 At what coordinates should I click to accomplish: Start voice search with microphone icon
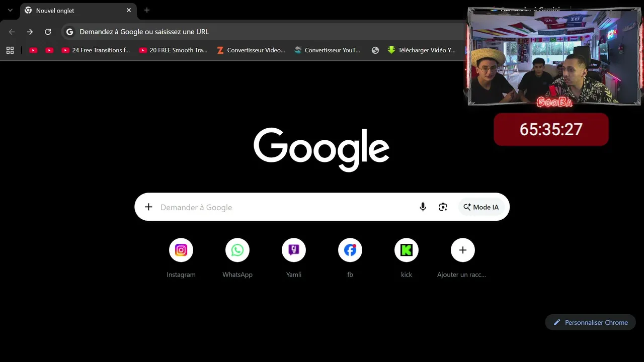(423, 207)
